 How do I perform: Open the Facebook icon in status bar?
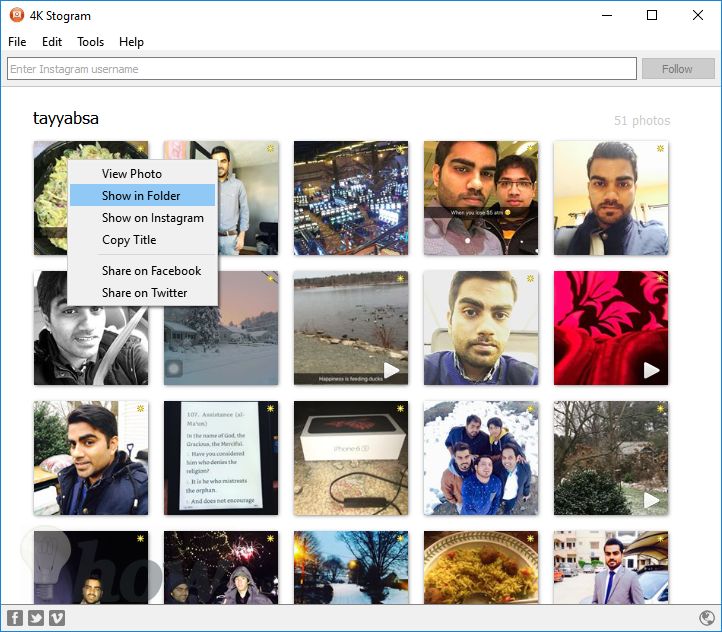(15, 617)
